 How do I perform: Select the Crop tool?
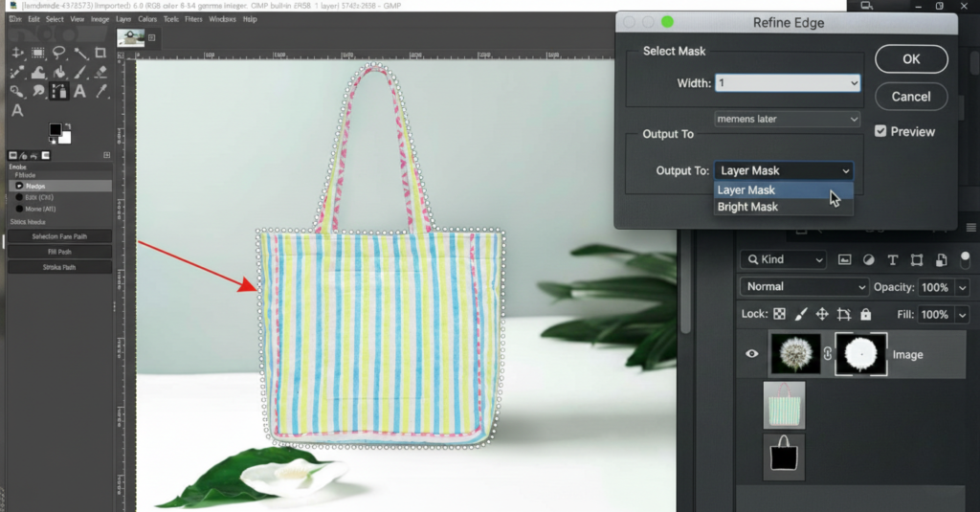click(100, 54)
